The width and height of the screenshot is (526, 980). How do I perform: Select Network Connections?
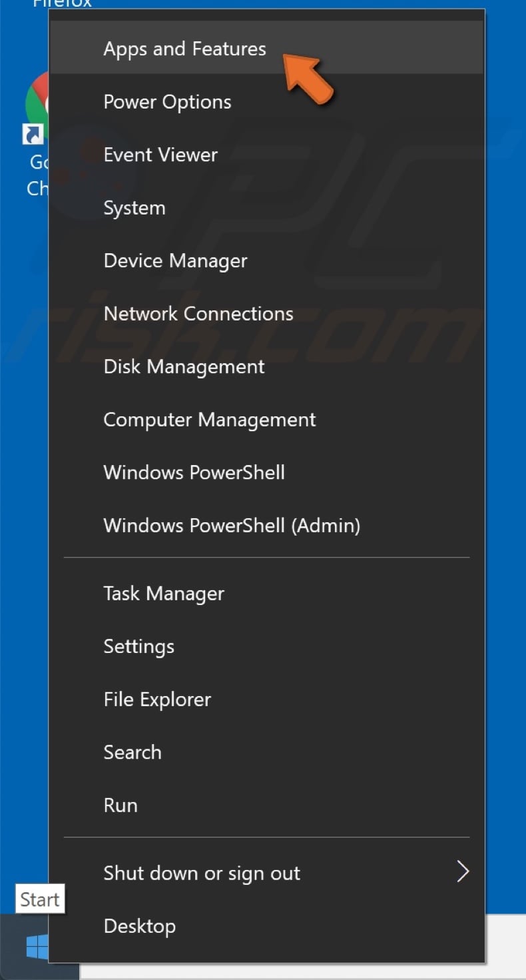tap(198, 313)
